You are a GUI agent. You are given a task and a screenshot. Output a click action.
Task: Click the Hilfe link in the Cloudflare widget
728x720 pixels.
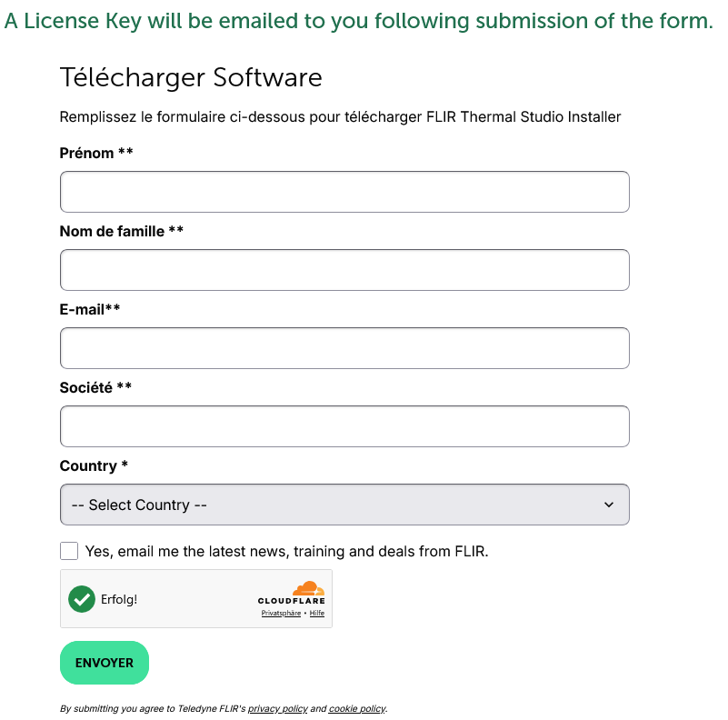[x=317, y=614]
